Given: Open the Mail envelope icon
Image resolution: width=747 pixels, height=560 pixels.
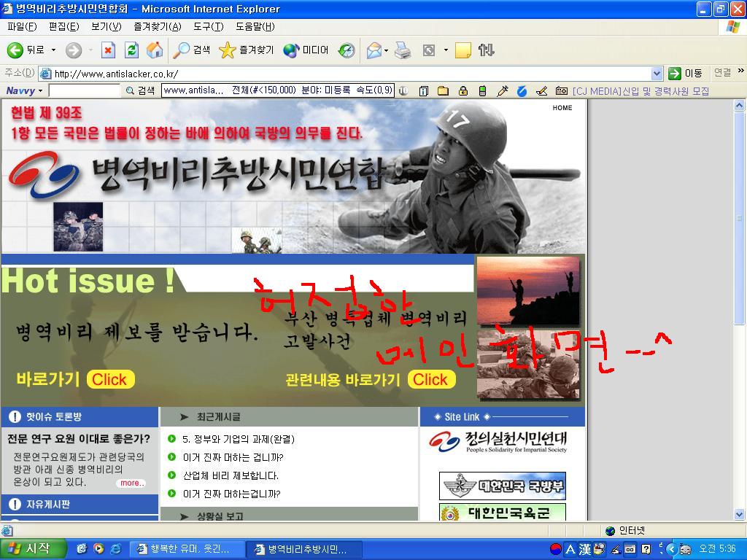Looking at the screenshot, I should pos(374,50).
